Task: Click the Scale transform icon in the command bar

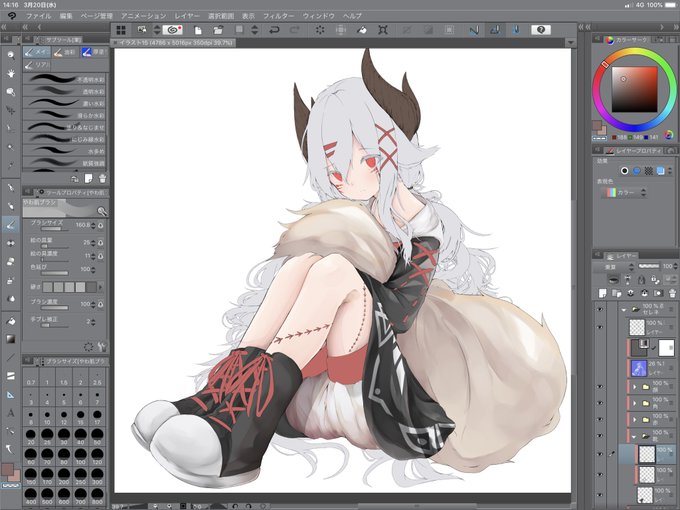Action: pos(383,30)
